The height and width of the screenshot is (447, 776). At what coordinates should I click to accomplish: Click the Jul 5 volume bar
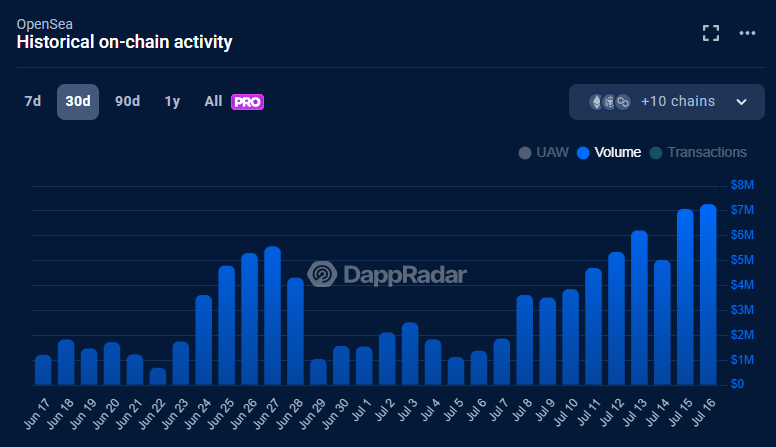pos(456,371)
